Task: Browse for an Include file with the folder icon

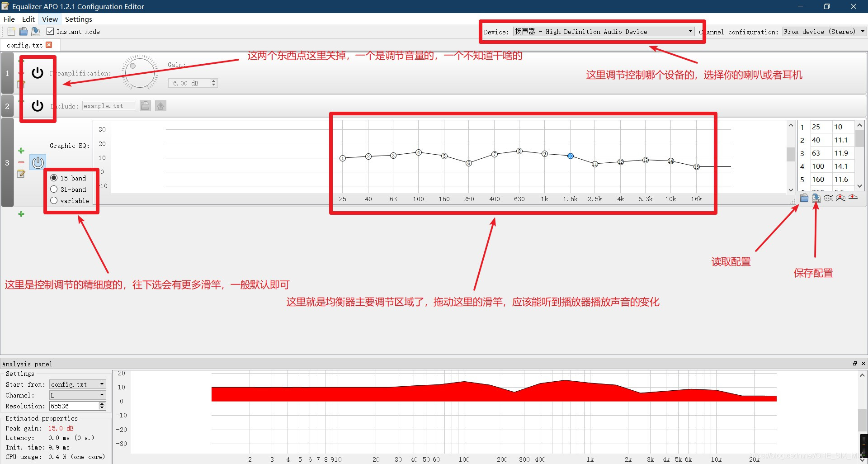Action: 145,106
